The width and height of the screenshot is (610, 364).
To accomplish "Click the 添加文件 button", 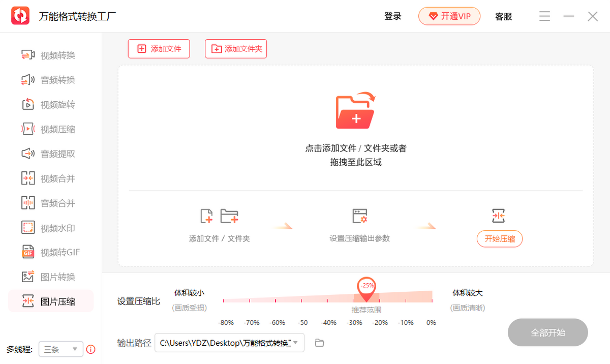I will 159,49.
